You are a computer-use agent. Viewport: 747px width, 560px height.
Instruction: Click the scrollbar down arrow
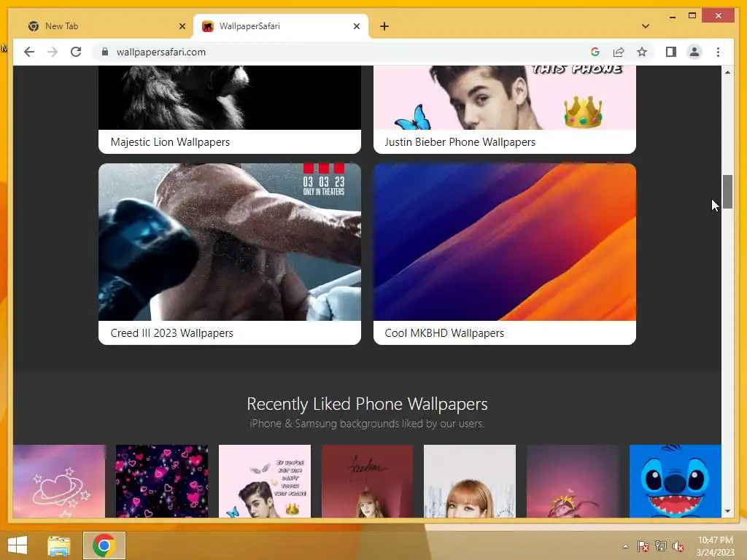pos(727,511)
